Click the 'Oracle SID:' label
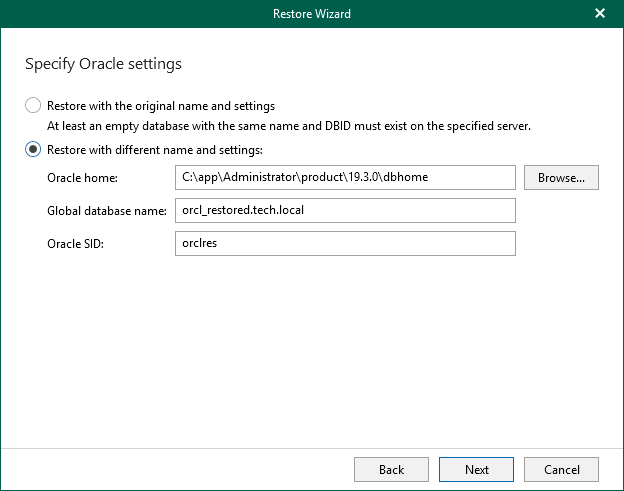624x491 pixels. 77,244
